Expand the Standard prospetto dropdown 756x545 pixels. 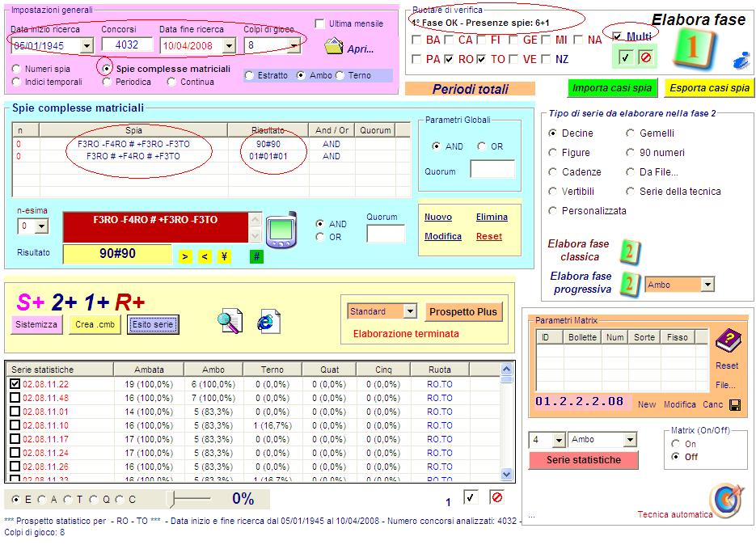click(409, 311)
